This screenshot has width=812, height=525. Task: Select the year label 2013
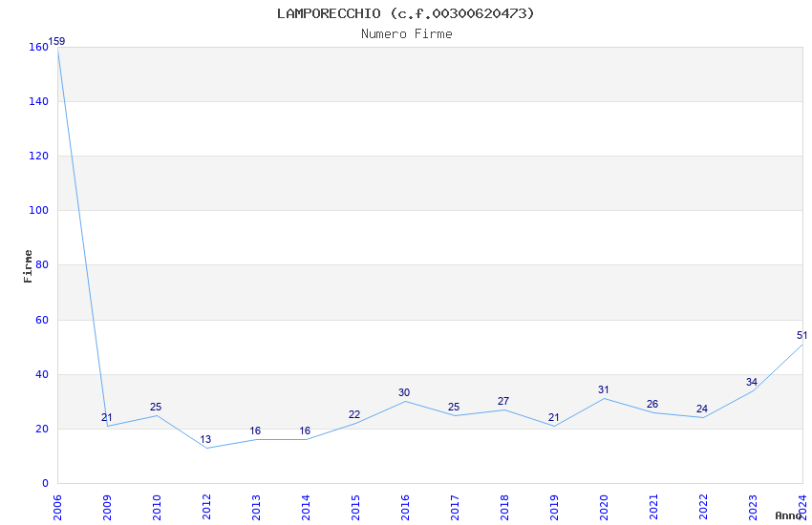[x=256, y=508]
